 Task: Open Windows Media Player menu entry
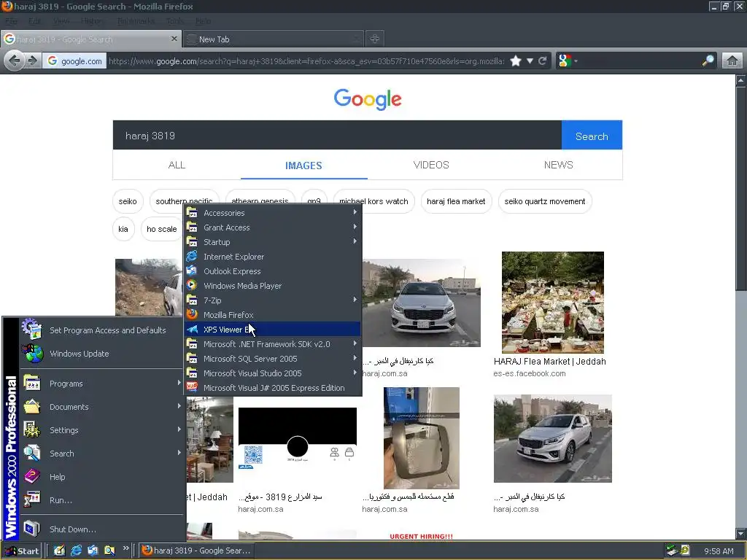click(x=273, y=286)
